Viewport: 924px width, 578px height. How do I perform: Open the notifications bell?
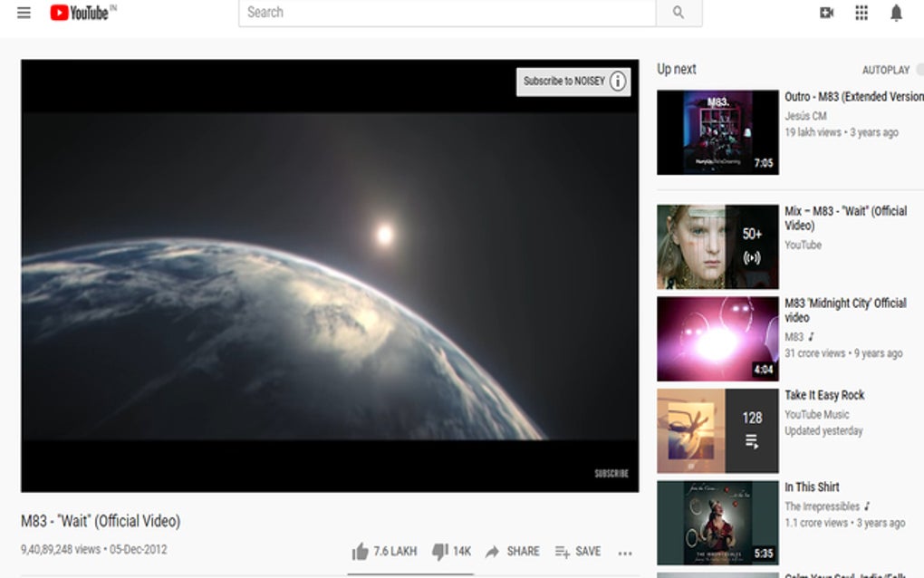(895, 13)
